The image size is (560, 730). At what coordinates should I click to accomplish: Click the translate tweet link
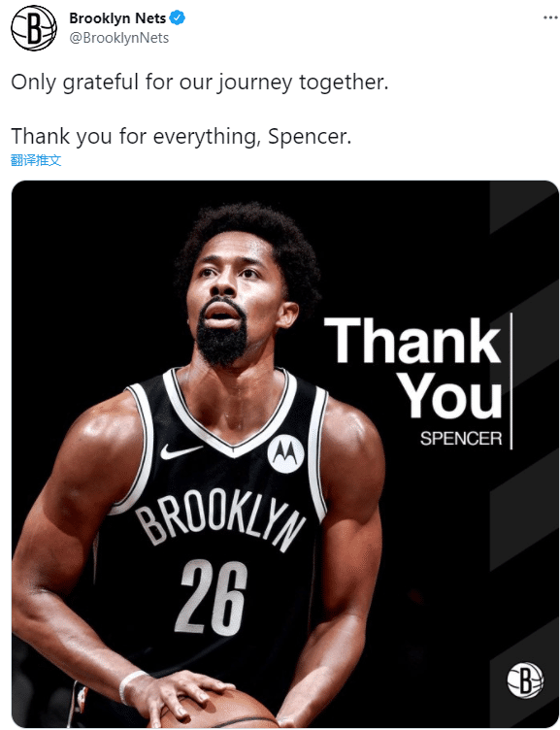(x=36, y=160)
